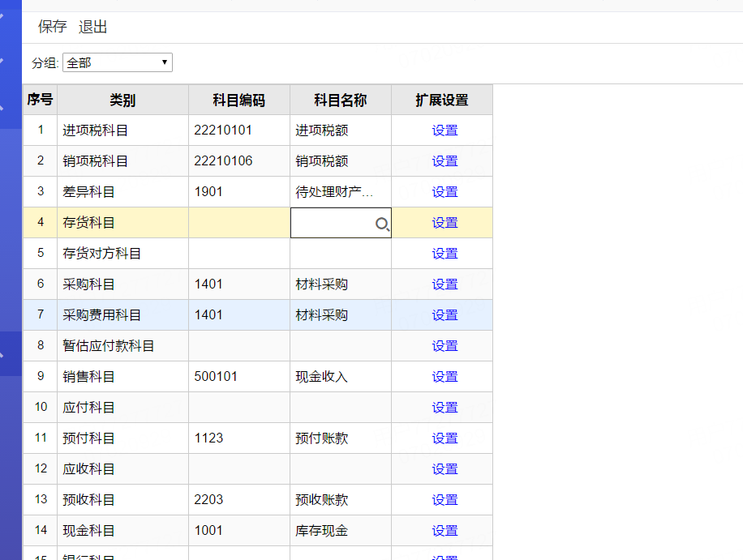Select the 差异科目 category cell
Viewport: 743px width, 560px height.
(122, 192)
